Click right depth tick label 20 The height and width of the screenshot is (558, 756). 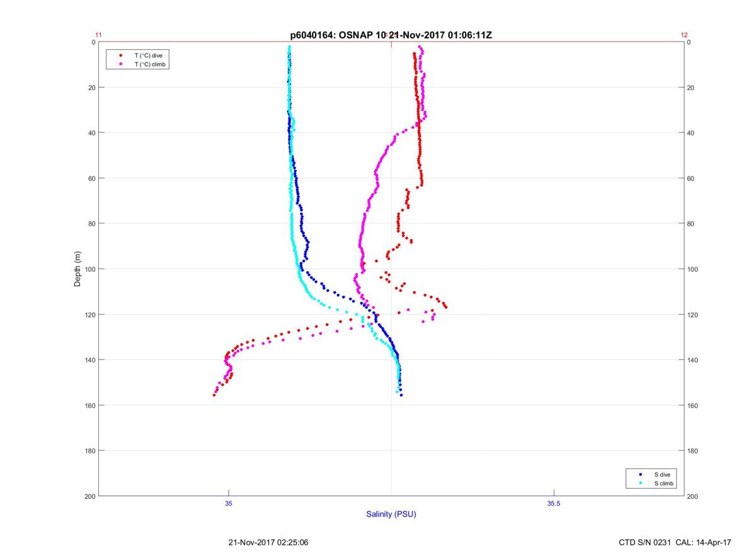690,88
